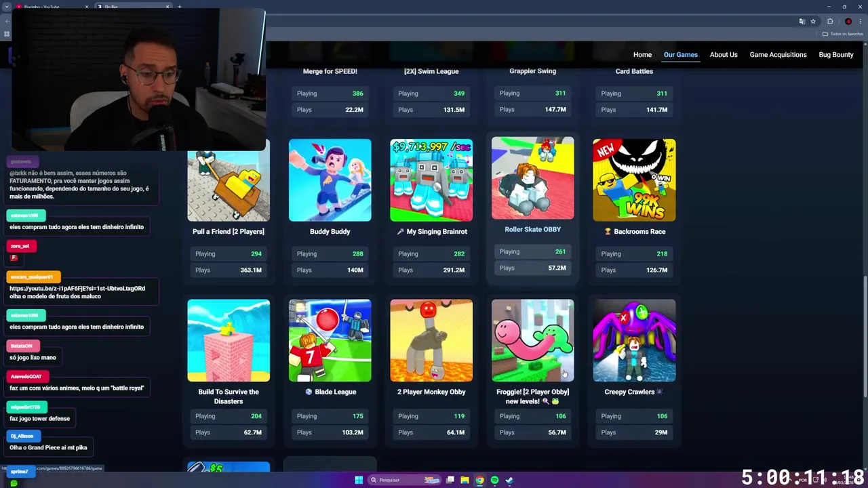Open the Creepy Crawlers game thumbnail
This screenshot has height=488, width=868.
point(634,340)
